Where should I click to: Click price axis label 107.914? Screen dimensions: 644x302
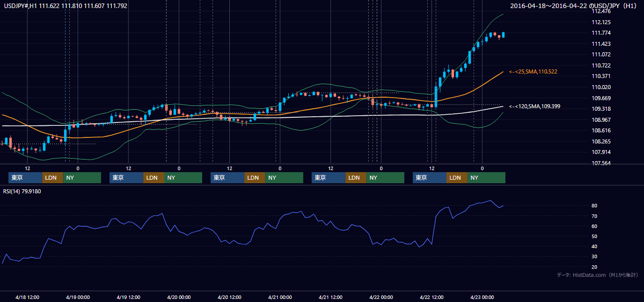click(x=601, y=152)
